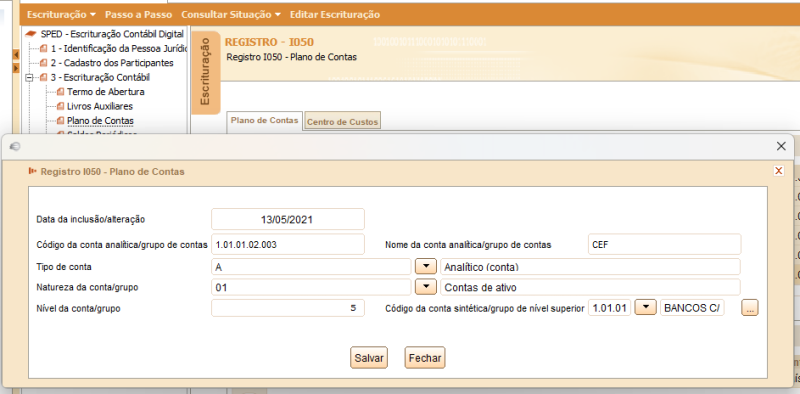This screenshot has height=394, width=800.
Task: Click the Fechar button
Action: coord(425,358)
